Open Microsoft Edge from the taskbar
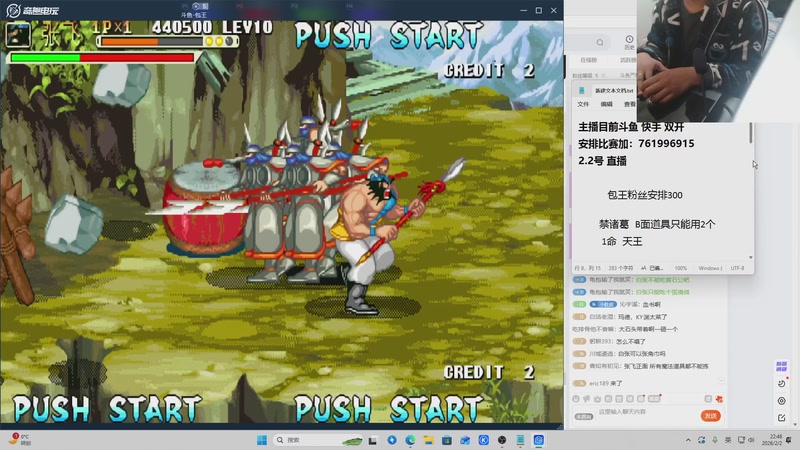Viewport: 800px width, 450px height. 410,440
